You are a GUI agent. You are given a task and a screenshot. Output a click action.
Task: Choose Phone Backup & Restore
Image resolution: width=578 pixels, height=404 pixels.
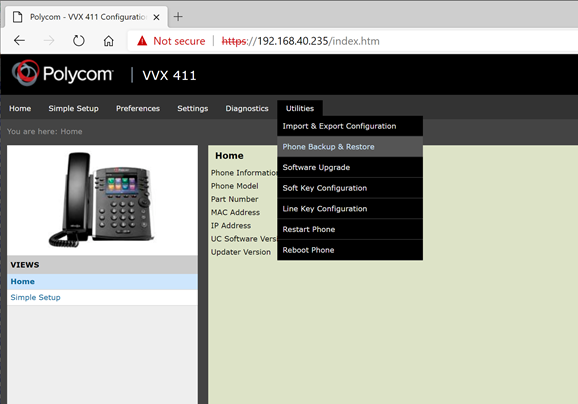coord(350,147)
